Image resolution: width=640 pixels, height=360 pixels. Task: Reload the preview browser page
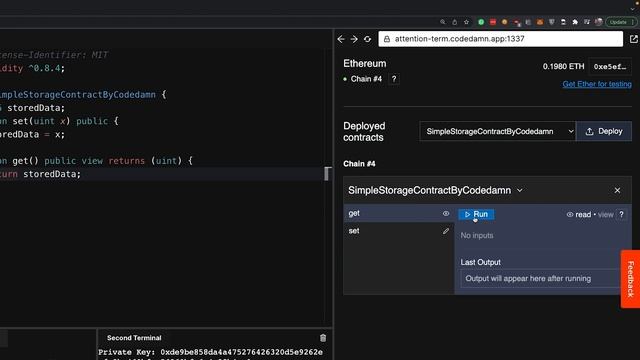pyautogui.click(x=367, y=39)
